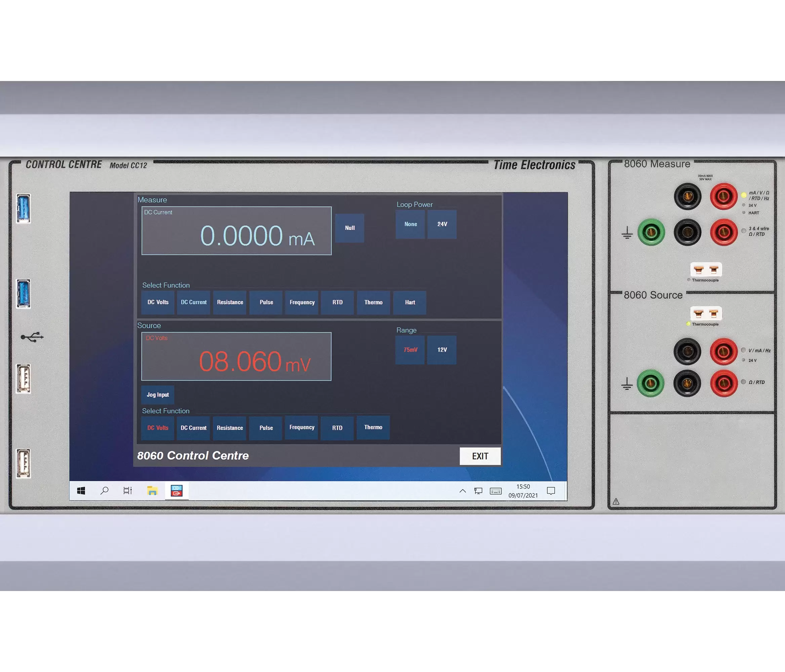Click the 08.060 mV source display
Viewport: 785px width, 672px height.
[236, 356]
